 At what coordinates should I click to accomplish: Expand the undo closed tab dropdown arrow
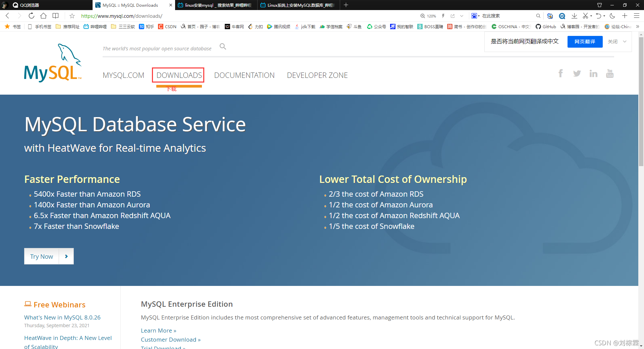coord(604,16)
